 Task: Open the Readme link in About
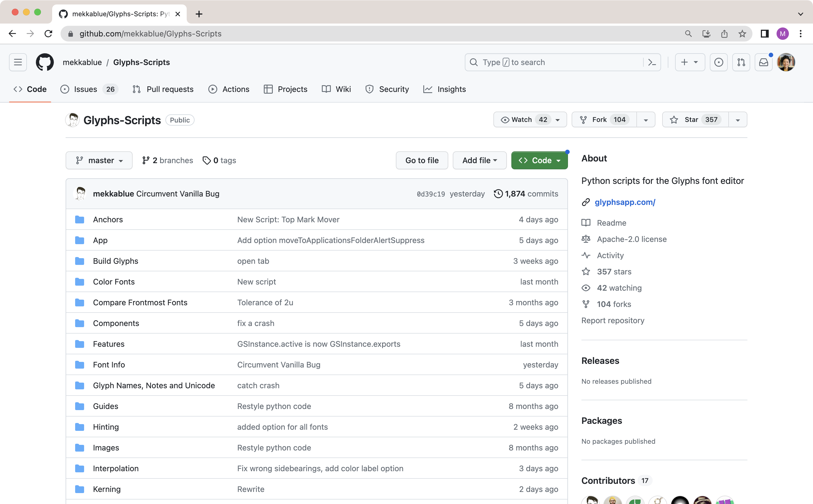(x=611, y=223)
